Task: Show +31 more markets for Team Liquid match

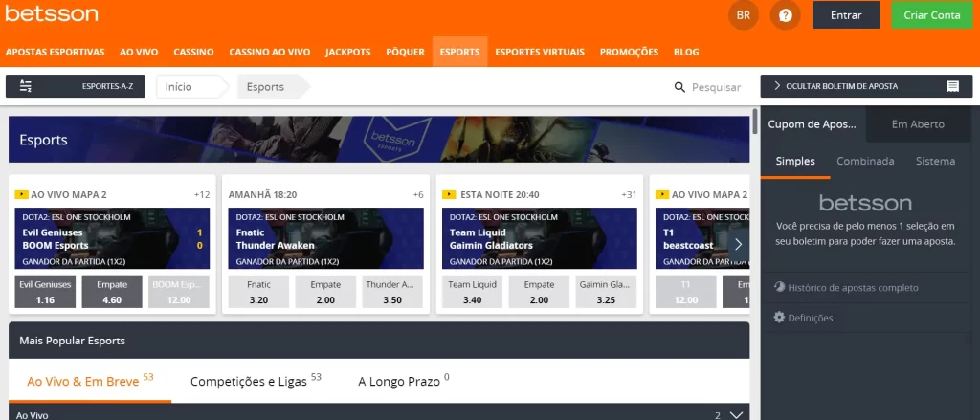Action: point(629,195)
